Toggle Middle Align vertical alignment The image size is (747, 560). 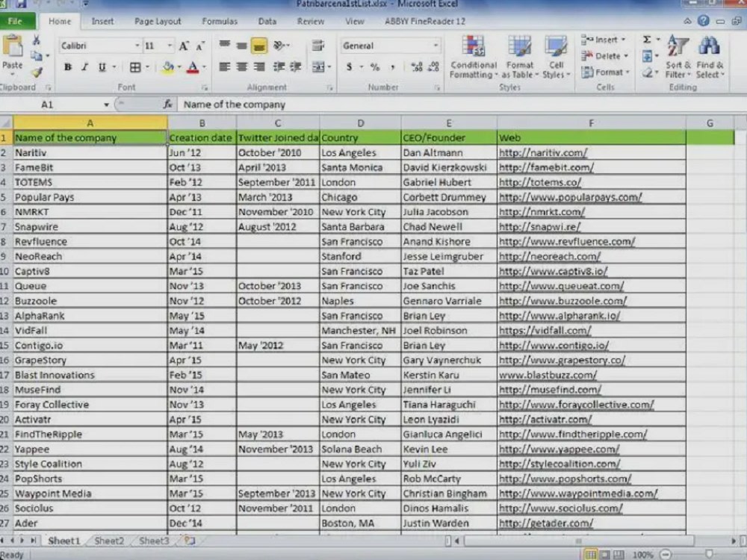click(242, 46)
